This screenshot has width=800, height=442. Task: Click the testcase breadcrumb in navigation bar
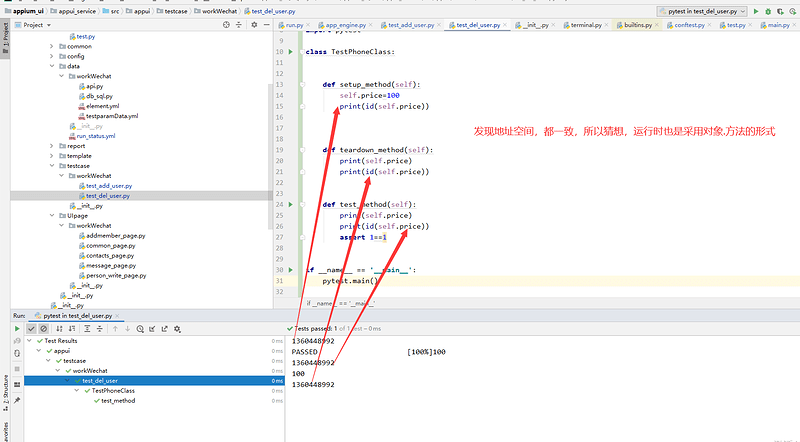coord(176,11)
